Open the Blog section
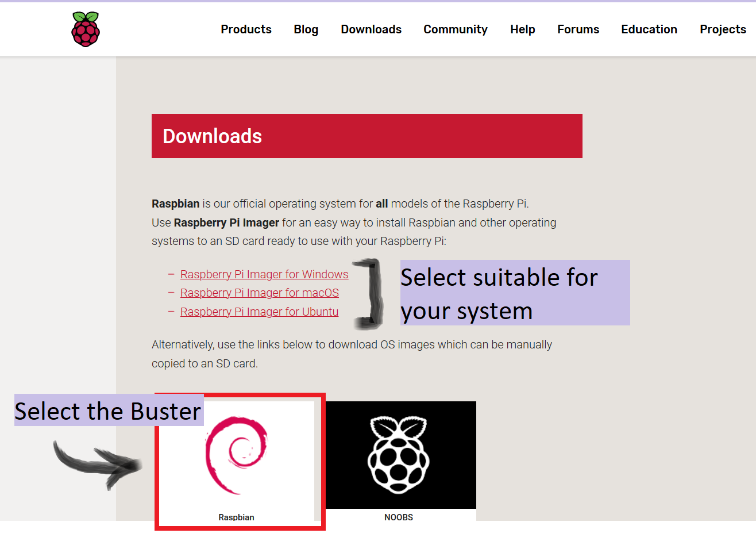756x537 pixels. (x=306, y=29)
